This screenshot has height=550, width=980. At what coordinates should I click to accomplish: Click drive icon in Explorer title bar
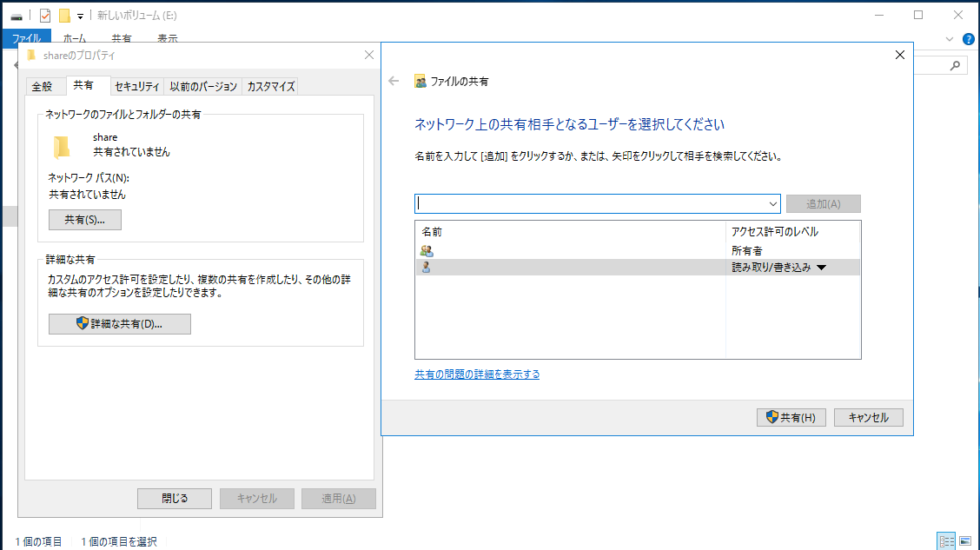pos(17,17)
